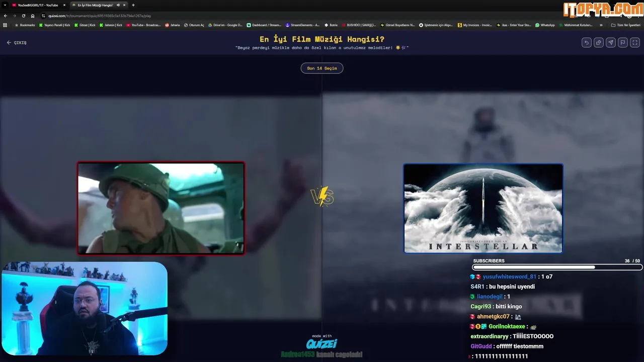
Task: Click the copy link icon in quiz header
Action: [x=598, y=43]
